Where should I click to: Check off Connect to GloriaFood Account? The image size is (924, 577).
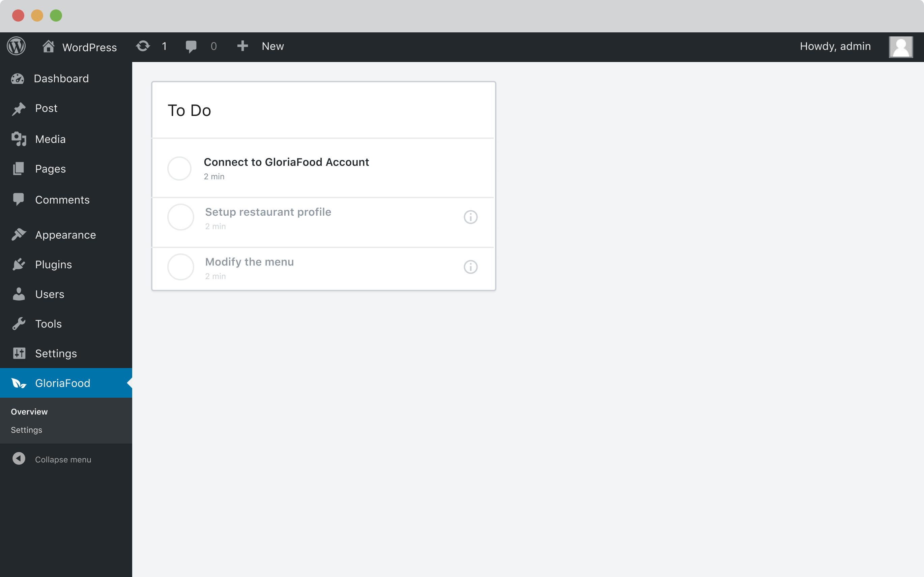click(x=179, y=168)
